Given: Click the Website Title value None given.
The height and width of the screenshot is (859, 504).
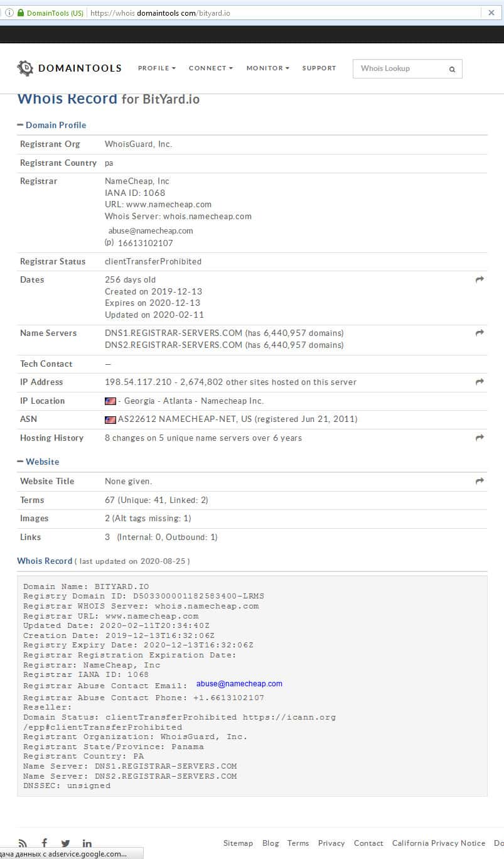Looking at the screenshot, I should point(129,481).
